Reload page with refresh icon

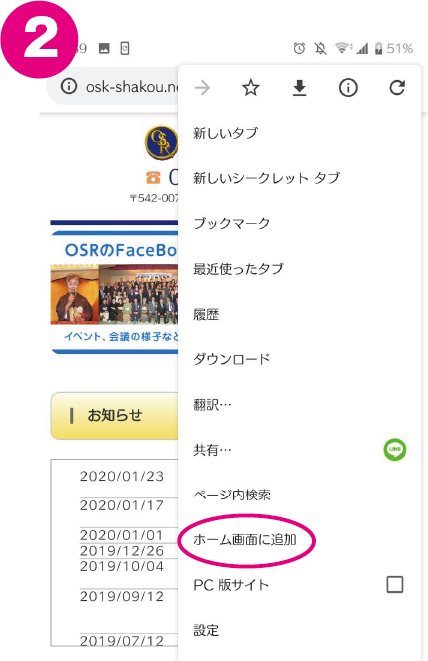pyautogui.click(x=397, y=88)
